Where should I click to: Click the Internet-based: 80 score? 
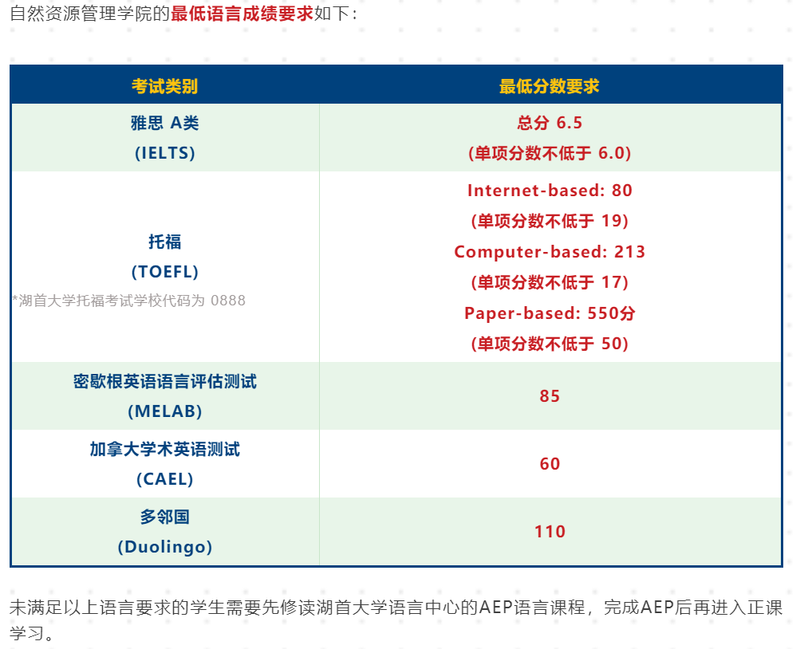(550, 191)
